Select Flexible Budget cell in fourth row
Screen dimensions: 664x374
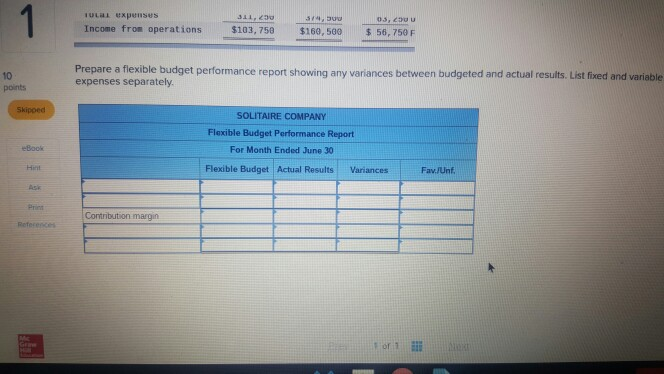[x=237, y=230]
